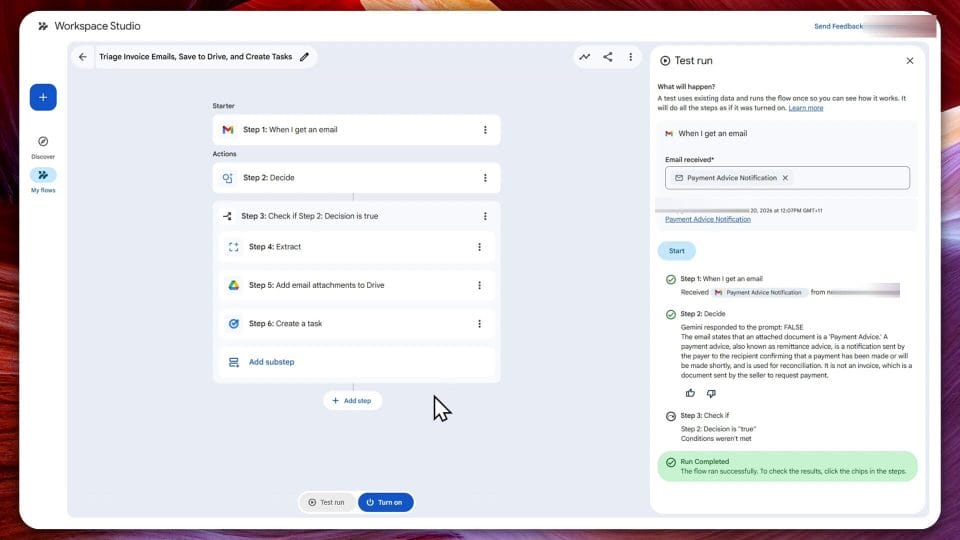Open Step 6 Create a task menu
This screenshot has height=540, width=960.
[x=479, y=323]
